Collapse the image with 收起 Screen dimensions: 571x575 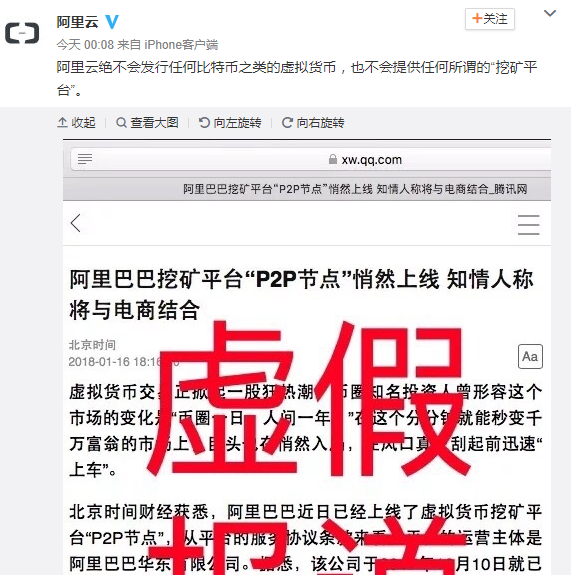(x=76, y=122)
